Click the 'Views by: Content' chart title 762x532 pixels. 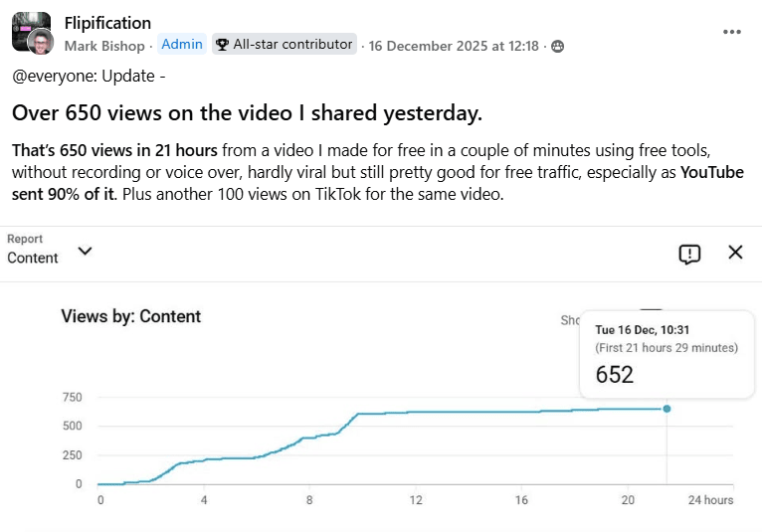[x=131, y=316]
